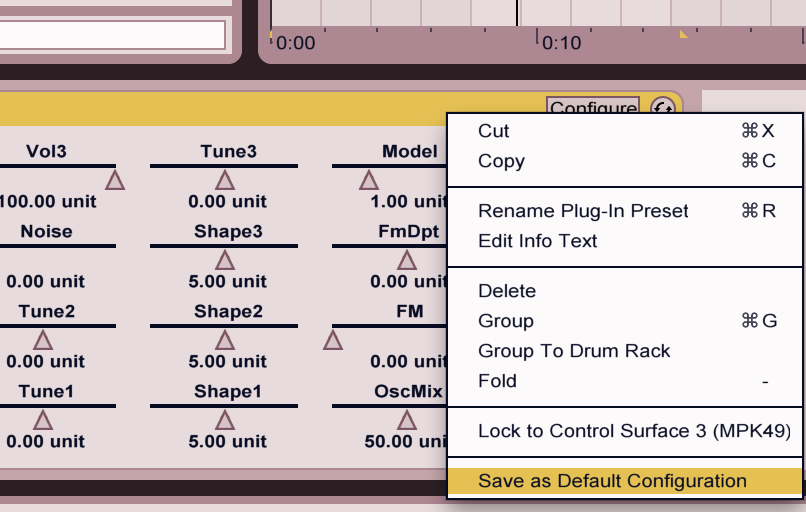Select Rename Plug-In Preset menu entry
Image resolution: width=806 pixels, height=512 pixels.
coord(583,211)
